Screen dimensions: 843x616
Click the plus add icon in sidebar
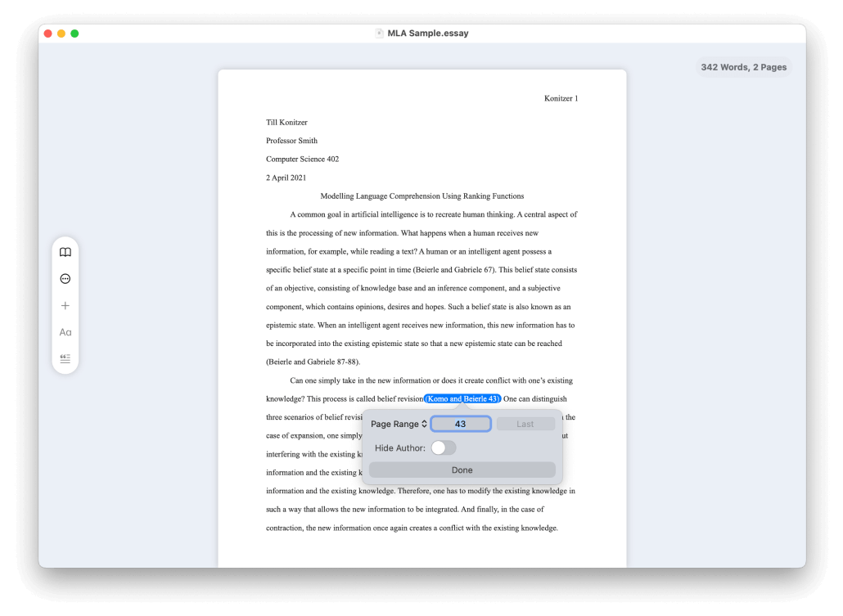[x=65, y=305]
